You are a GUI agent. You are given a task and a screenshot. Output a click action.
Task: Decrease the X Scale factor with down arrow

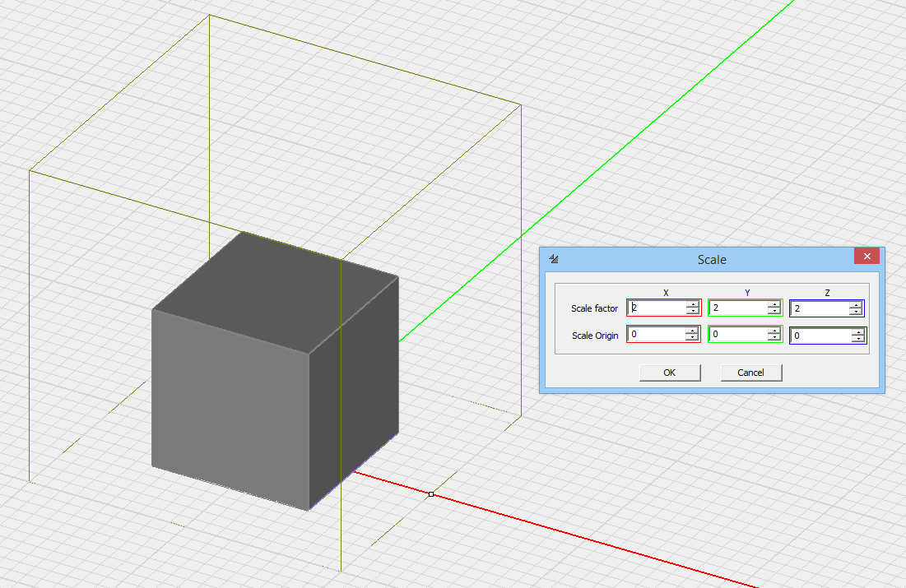click(693, 312)
